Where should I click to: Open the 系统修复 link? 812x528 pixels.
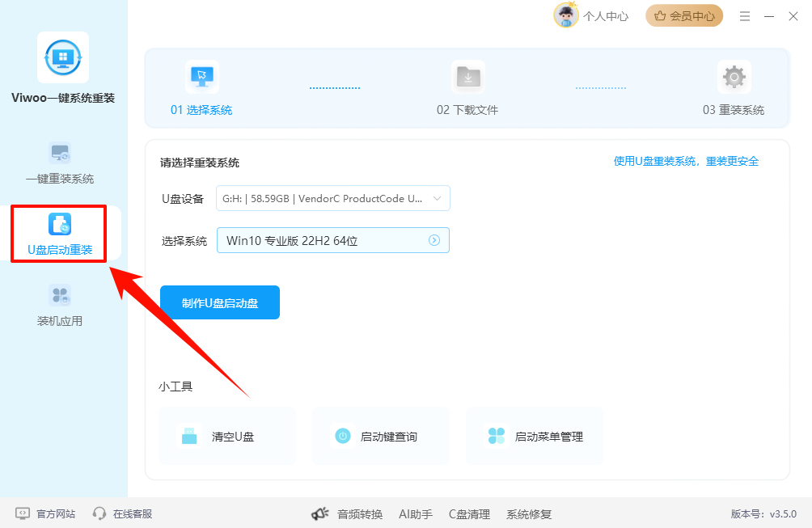[x=529, y=514]
